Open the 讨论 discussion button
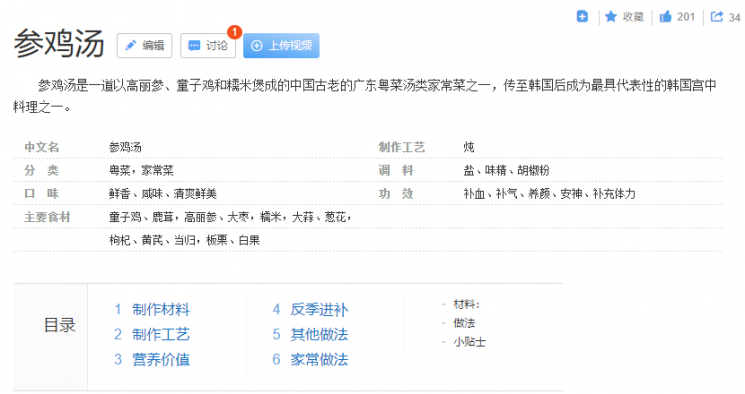The width and height of the screenshot is (745, 394). pos(208,46)
